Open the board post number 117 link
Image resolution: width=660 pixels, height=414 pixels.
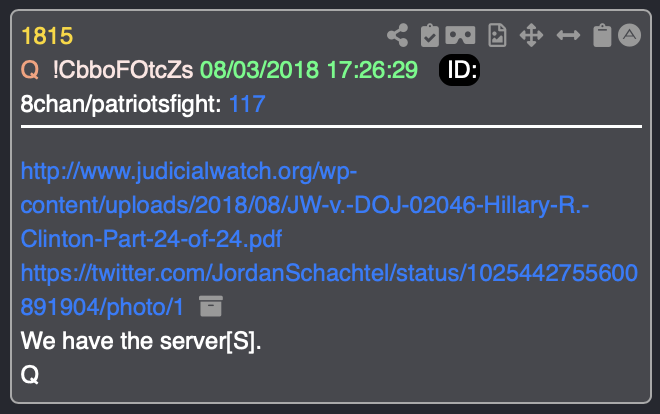click(x=247, y=104)
